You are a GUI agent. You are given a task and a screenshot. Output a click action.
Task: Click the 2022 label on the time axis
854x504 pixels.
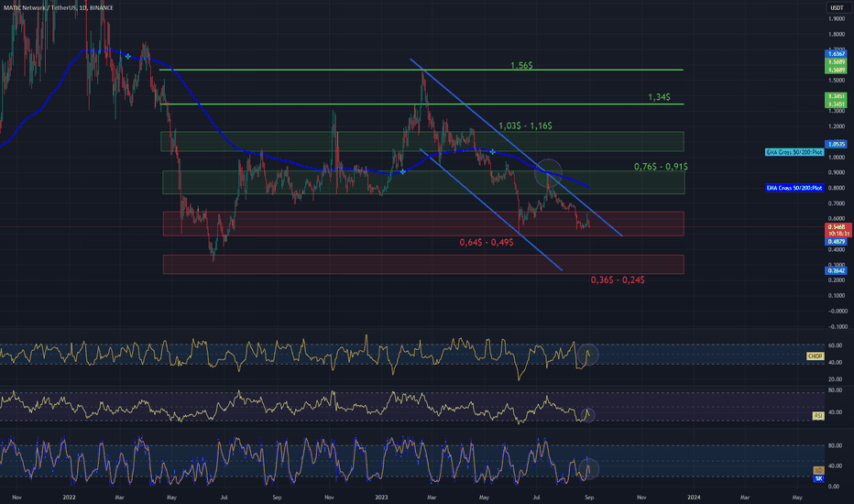pyautogui.click(x=69, y=498)
